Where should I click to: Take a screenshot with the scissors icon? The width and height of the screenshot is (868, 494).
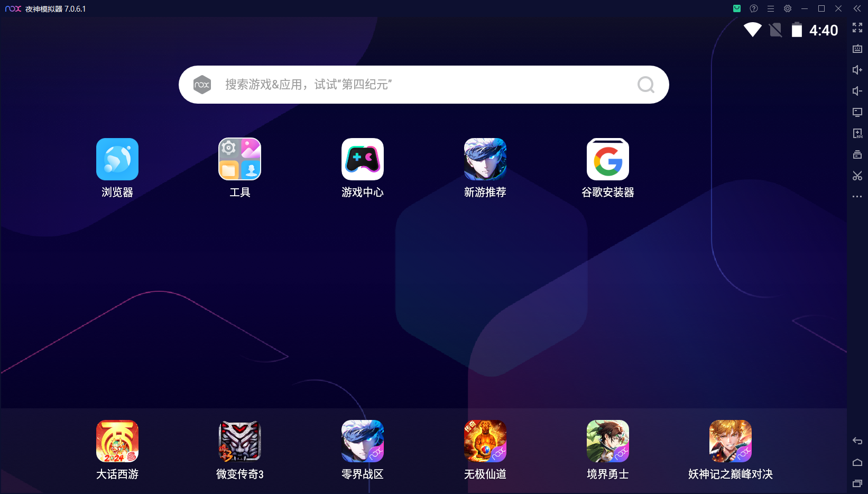coord(857,176)
